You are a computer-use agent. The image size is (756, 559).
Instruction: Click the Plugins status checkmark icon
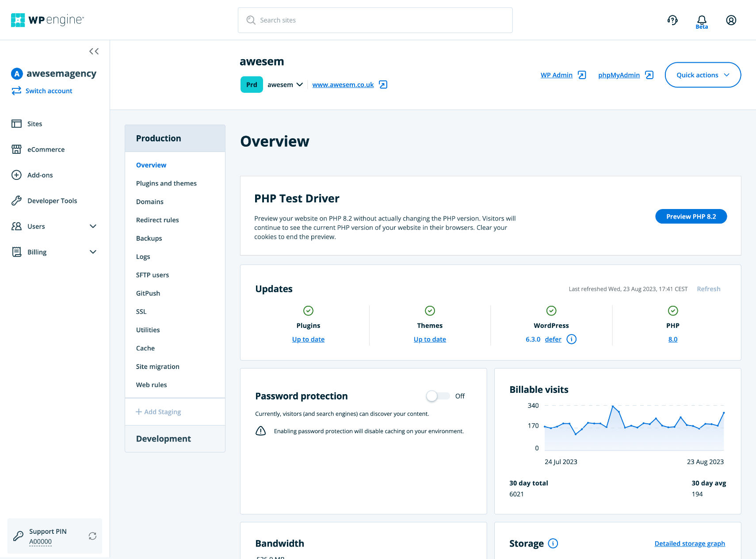click(x=308, y=311)
